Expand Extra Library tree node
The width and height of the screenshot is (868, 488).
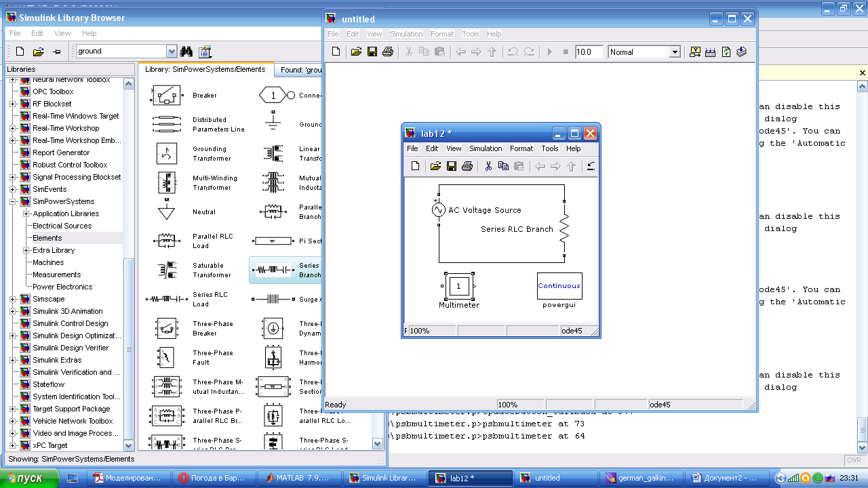click(25, 250)
